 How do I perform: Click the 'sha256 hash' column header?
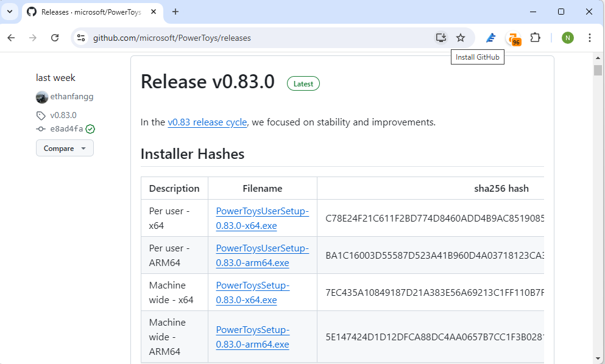coord(501,189)
